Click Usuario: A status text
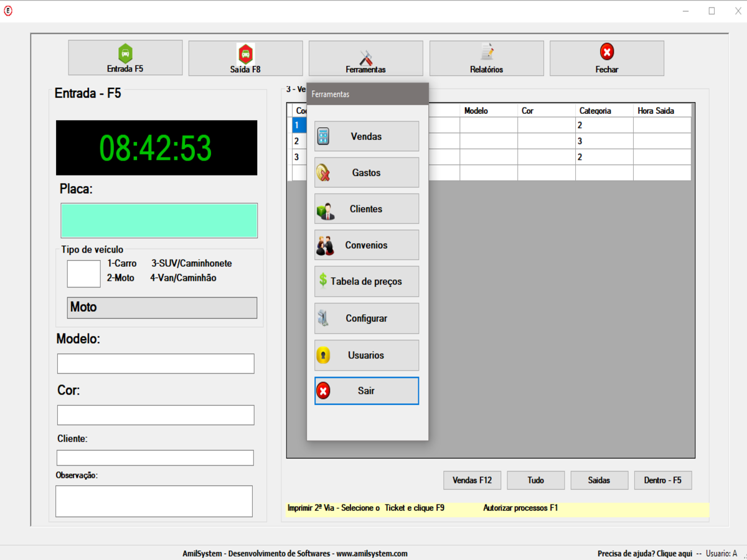 point(721,553)
